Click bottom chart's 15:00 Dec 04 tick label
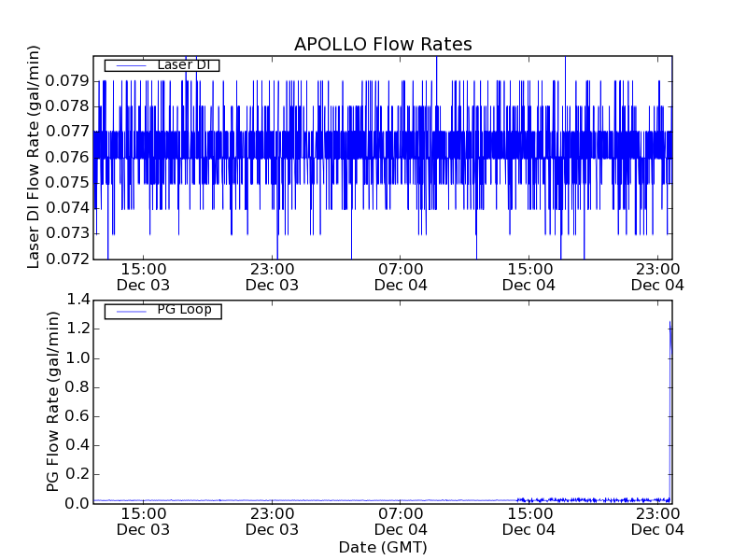 point(529,521)
